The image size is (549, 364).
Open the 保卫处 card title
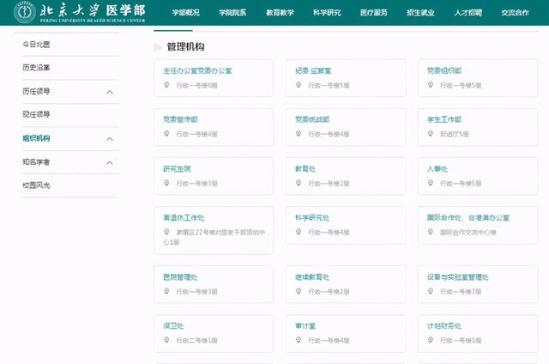point(174,326)
